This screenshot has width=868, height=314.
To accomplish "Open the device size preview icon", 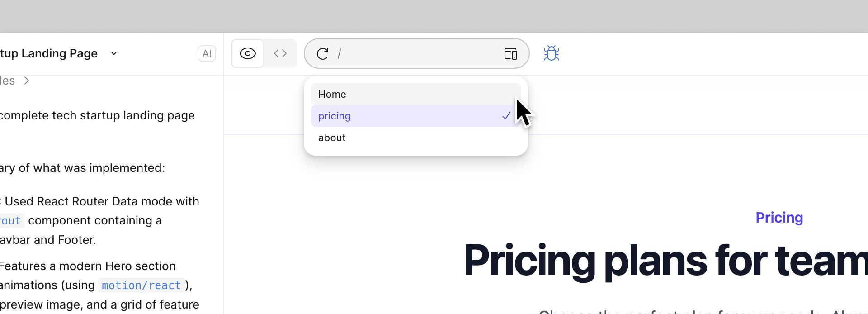I will (x=510, y=54).
